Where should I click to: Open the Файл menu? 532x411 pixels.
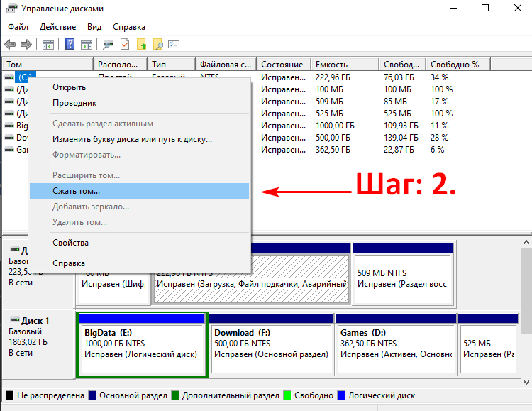[x=18, y=27]
